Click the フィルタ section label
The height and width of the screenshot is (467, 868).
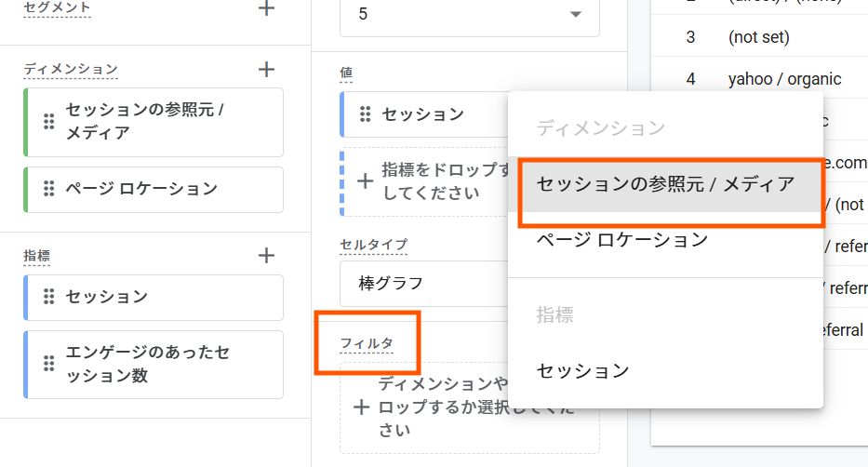coord(367,343)
